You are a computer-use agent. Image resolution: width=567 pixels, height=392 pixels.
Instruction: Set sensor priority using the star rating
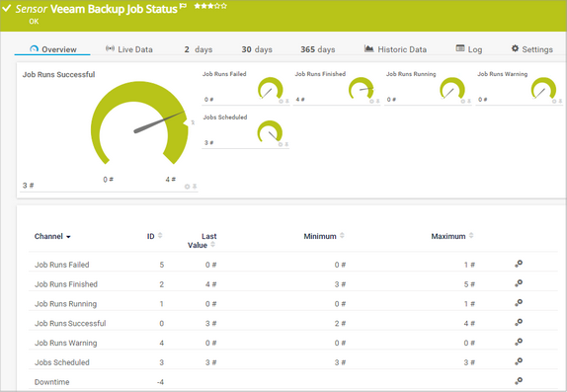[x=210, y=6]
